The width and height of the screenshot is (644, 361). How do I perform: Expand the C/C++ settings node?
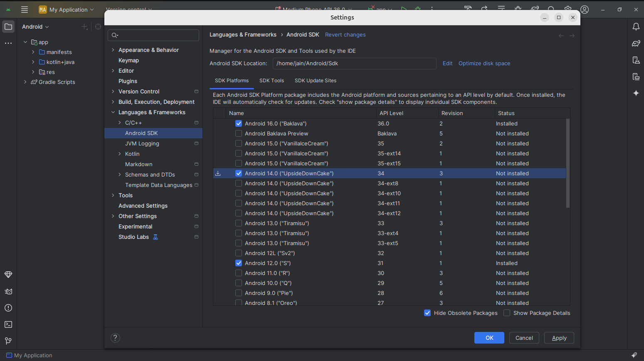(119, 123)
